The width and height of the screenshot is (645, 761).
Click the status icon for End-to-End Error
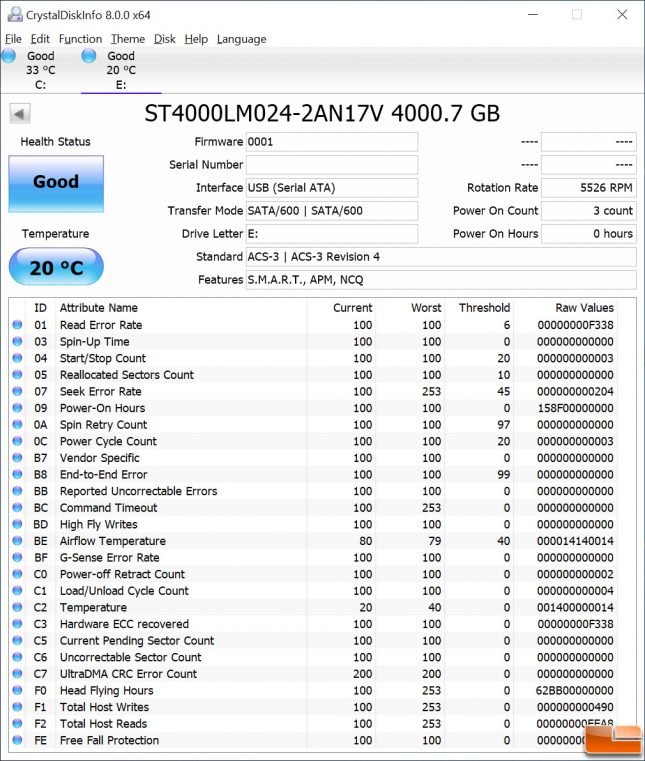[x=17, y=474]
